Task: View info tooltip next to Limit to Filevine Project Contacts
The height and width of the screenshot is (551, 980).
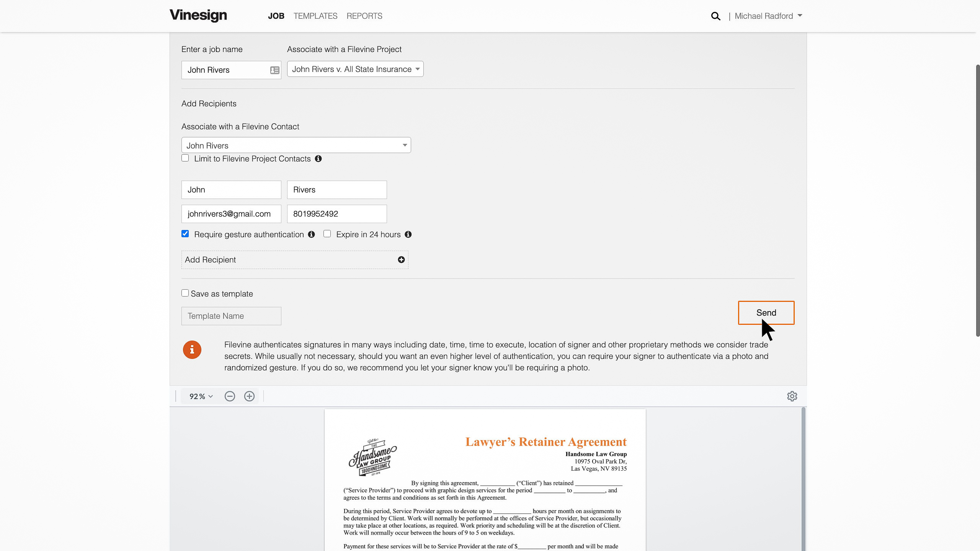Action: click(318, 158)
